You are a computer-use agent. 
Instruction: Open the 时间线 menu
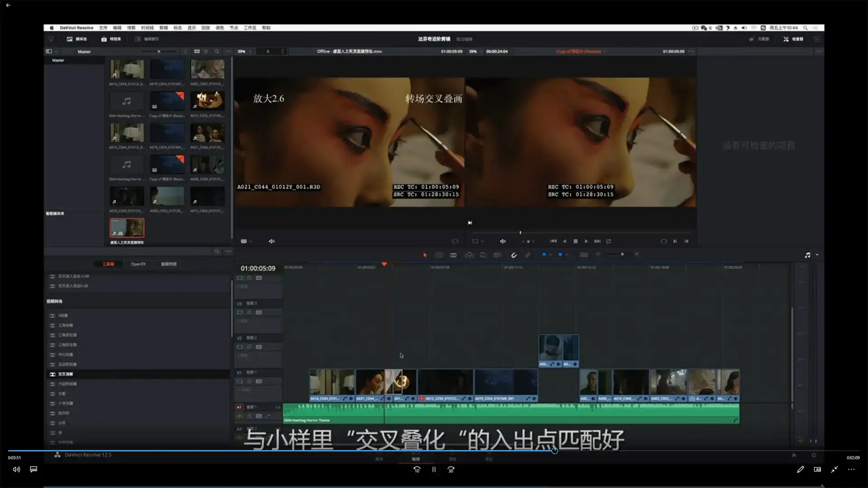tap(147, 28)
